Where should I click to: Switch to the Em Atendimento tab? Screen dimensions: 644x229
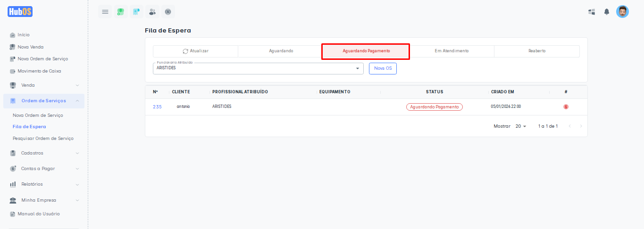pyautogui.click(x=452, y=51)
